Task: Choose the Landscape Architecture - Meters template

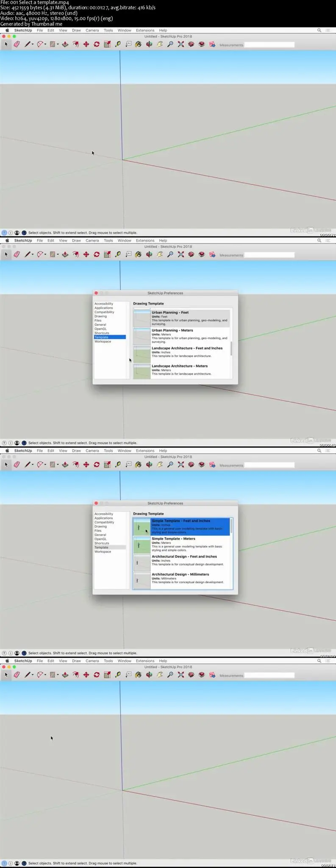Action: (x=182, y=371)
